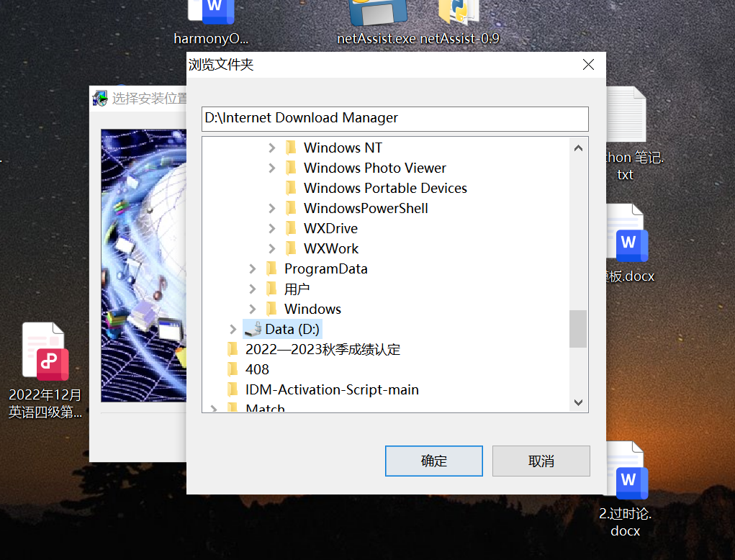Cancel with the 取消 button
The image size is (735, 560).
tap(541, 461)
